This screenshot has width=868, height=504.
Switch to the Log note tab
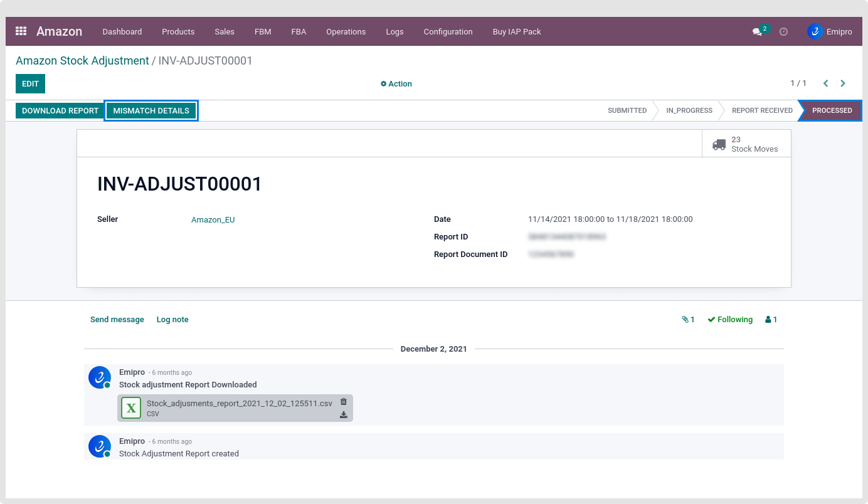pyautogui.click(x=172, y=320)
